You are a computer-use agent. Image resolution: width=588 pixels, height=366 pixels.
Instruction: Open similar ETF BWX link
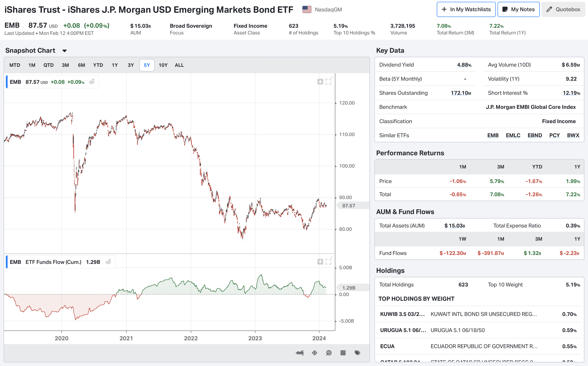point(573,135)
